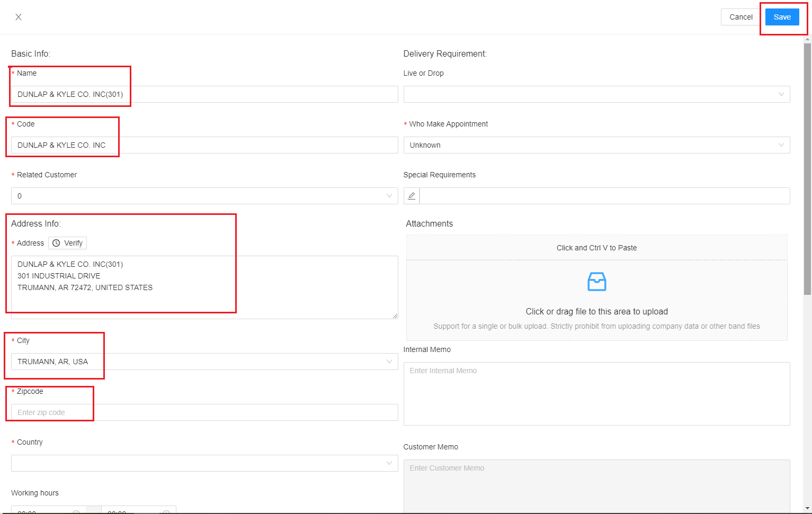Click the Click and Ctrl V to Paste area

click(596, 248)
